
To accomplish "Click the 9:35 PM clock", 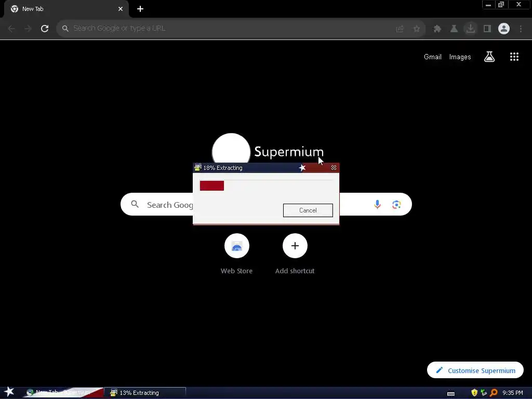I will tap(513, 393).
